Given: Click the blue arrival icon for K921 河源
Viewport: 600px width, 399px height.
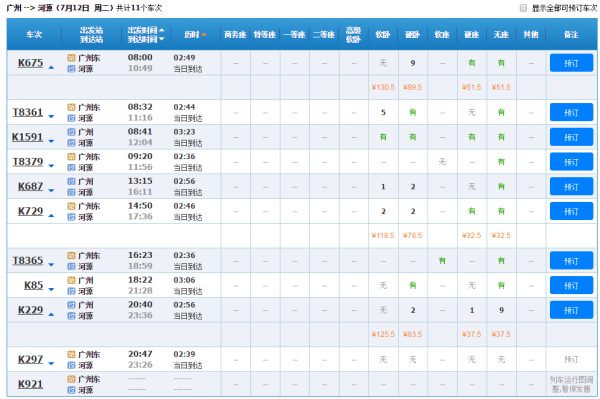Looking at the screenshot, I should point(71,390).
